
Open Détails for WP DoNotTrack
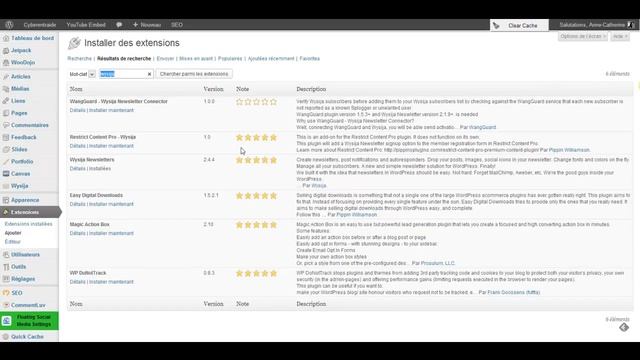coord(78,282)
